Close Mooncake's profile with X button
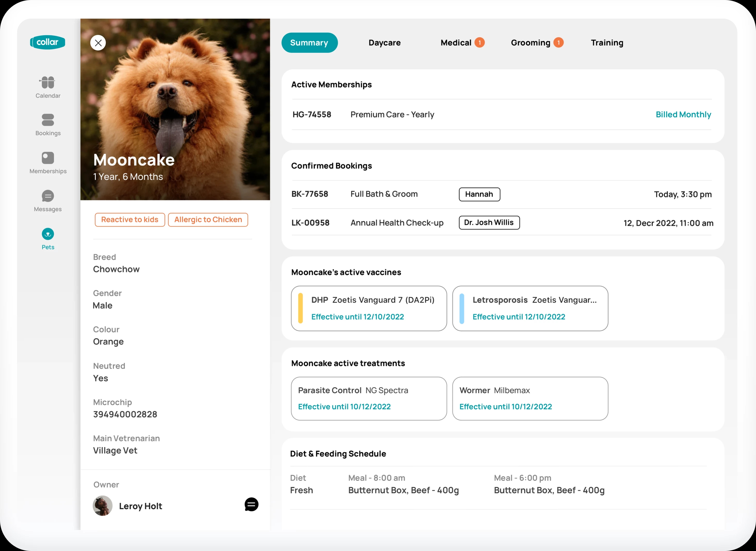The image size is (756, 551). pos(98,43)
